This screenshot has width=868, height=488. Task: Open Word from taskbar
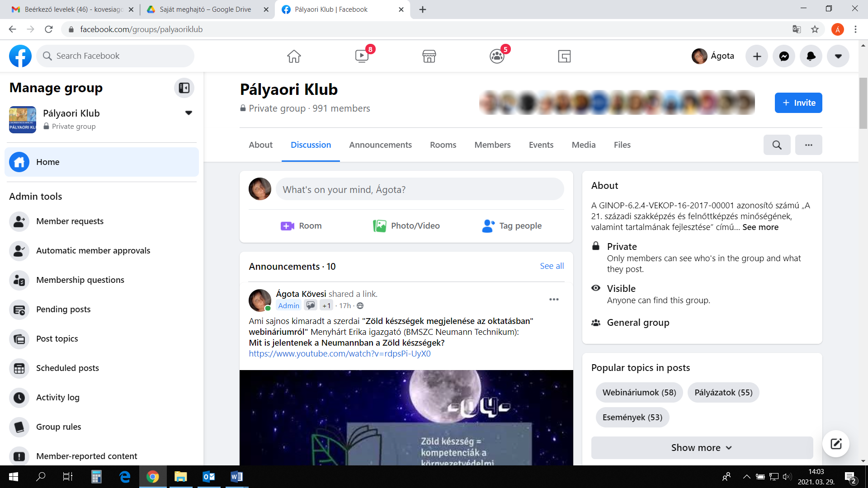(x=236, y=477)
